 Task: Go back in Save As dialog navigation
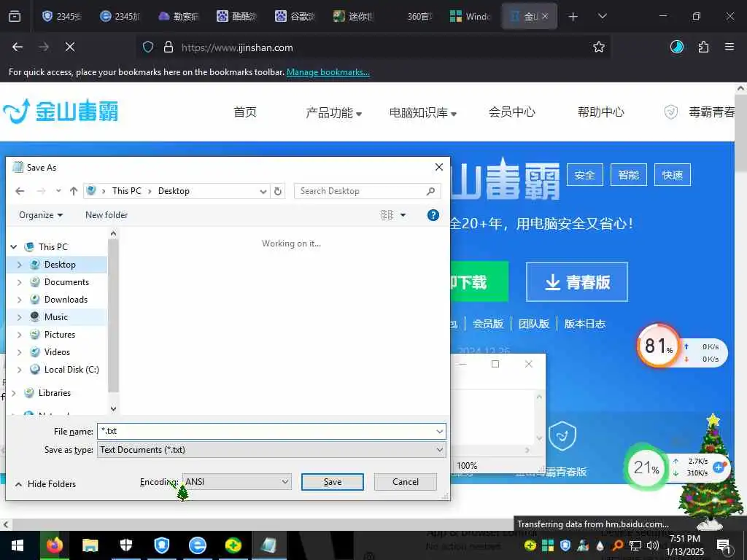click(20, 191)
